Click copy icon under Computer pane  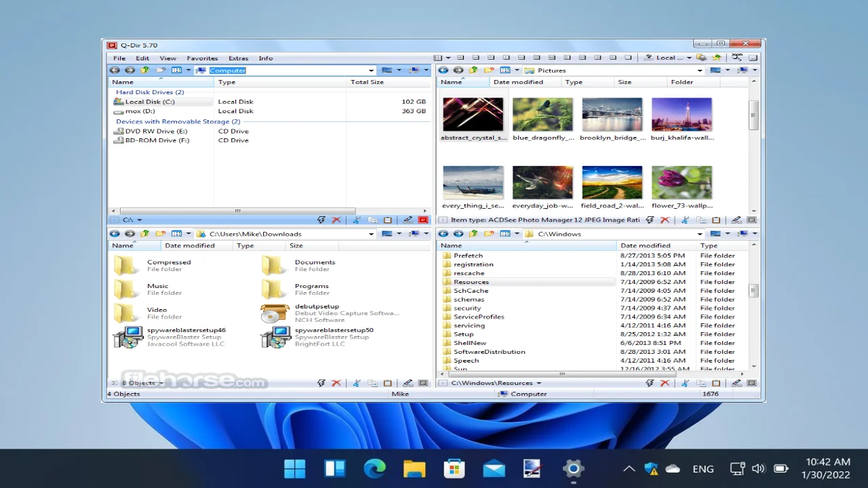(x=372, y=220)
